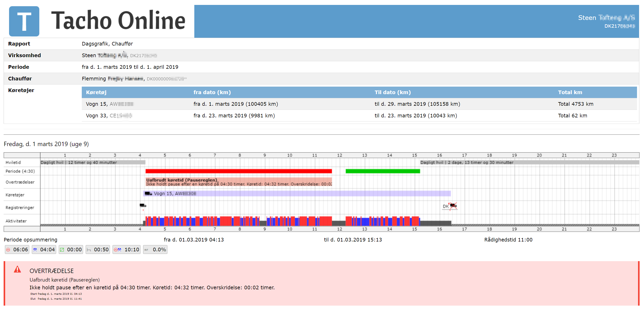Image resolution: width=644 pixels, height=310 pixels.
Task: Click the work time crossed-hammers icon
Action: pyautogui.click(x=35, y=250)
